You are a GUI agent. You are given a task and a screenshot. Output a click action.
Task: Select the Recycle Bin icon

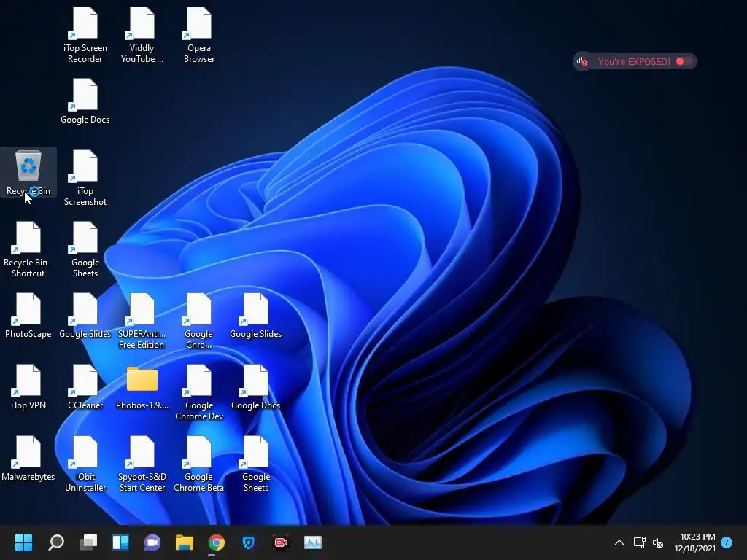pos(28,172)
